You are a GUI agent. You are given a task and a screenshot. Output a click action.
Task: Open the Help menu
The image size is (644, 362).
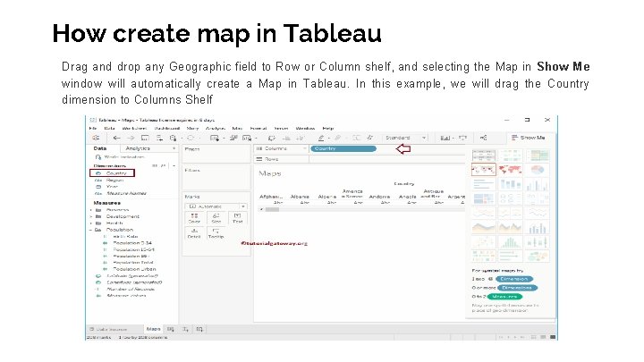click(x=328, y=128)
